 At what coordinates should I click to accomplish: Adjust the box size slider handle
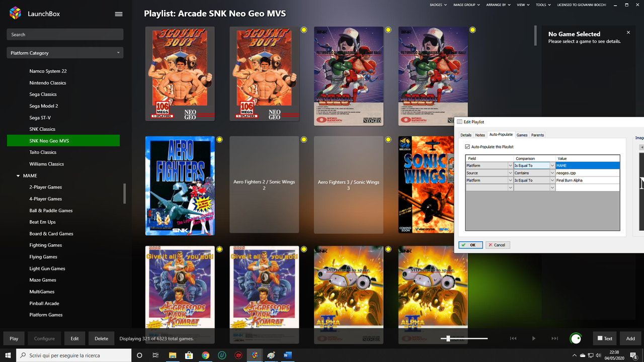click(448, 338)
